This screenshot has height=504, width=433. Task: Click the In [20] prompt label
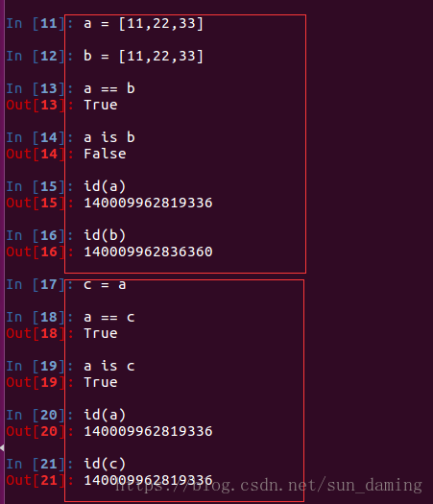pos(39,415)
